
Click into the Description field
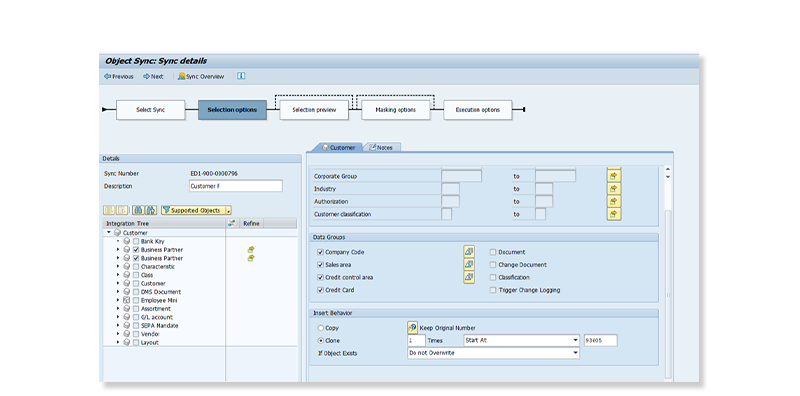[x=235, y=186]
